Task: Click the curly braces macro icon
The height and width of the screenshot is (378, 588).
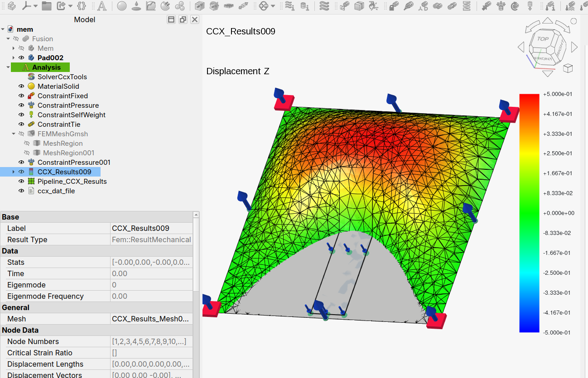Action: coord(82,6)
